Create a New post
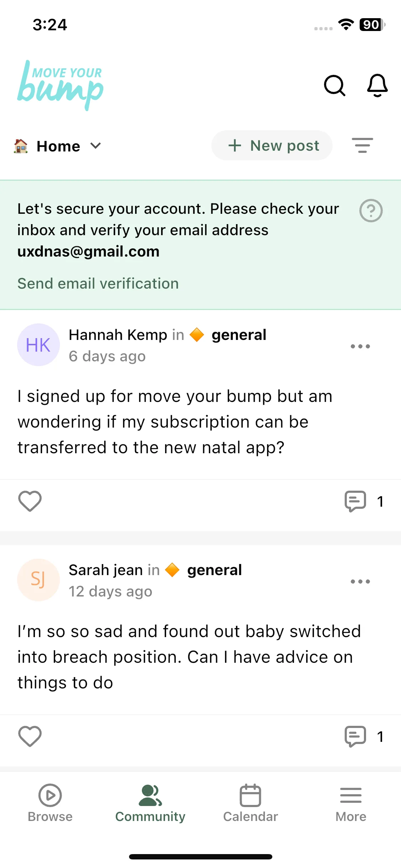The height and width of the screenshot is (868, 401). click(272, 145)
